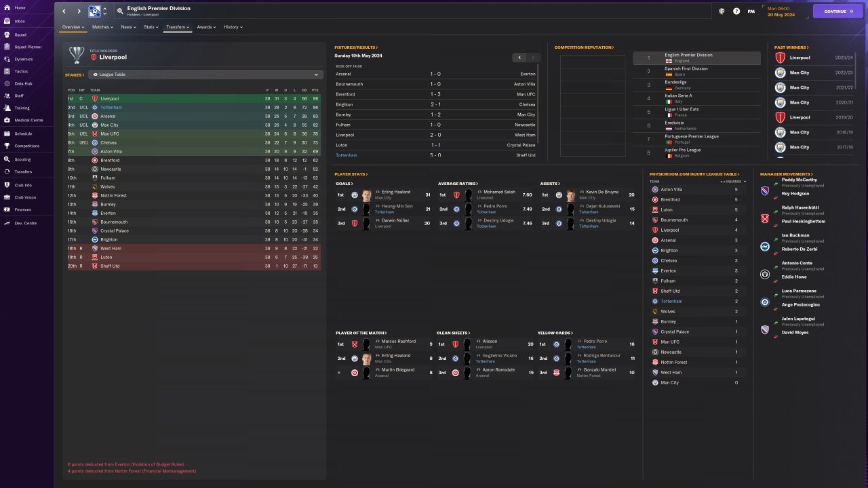Go to previous fixtures date
This screenshot has width=868, height=488.
519,58
